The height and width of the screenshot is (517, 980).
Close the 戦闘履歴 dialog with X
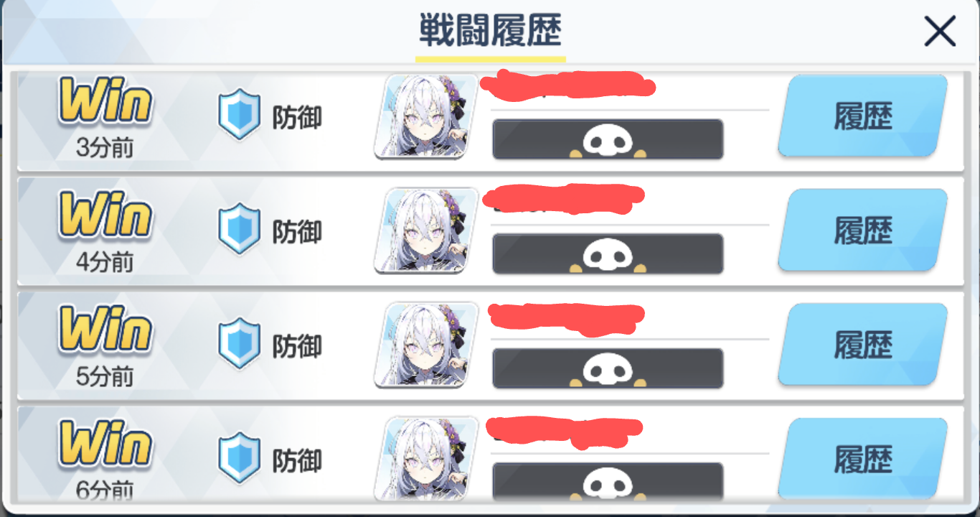pyautogui.click(x=940, y=32)
